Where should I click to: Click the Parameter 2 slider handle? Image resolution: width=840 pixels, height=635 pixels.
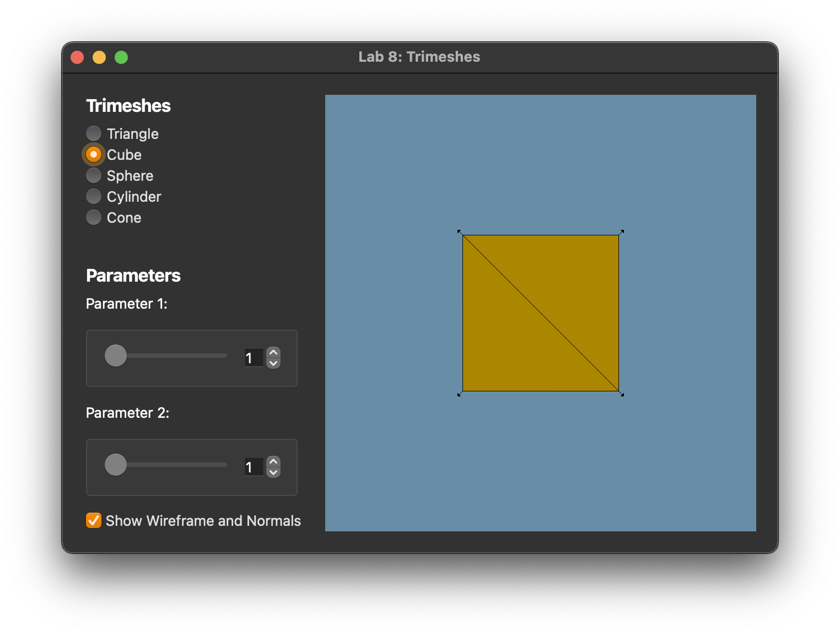[116, 465]
